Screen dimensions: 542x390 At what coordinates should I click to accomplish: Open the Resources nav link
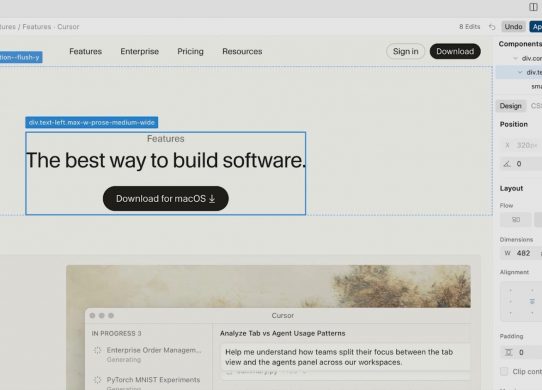[242, 52]
